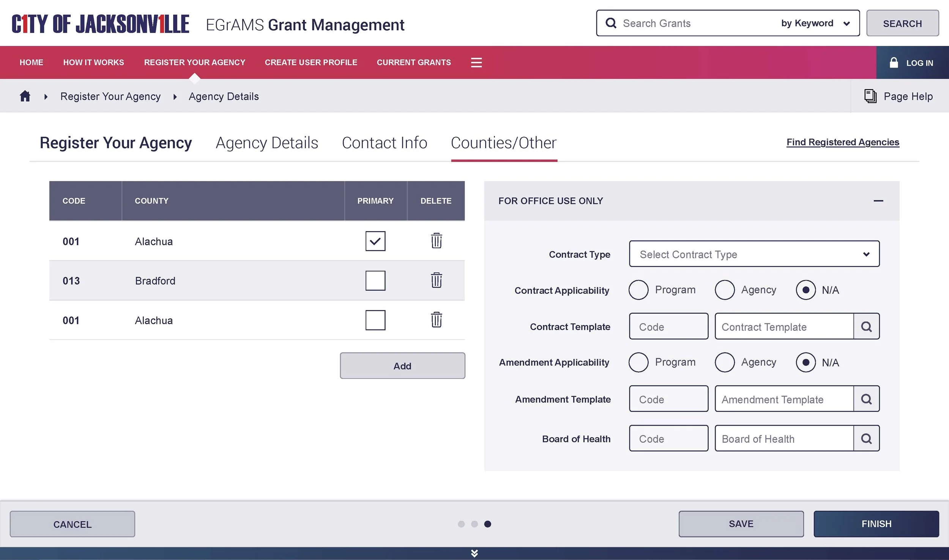Viewport: 949px width, 560px height.
Task: Click Amendment Template search magnifier icon
Action: click(x=866, y=399)
